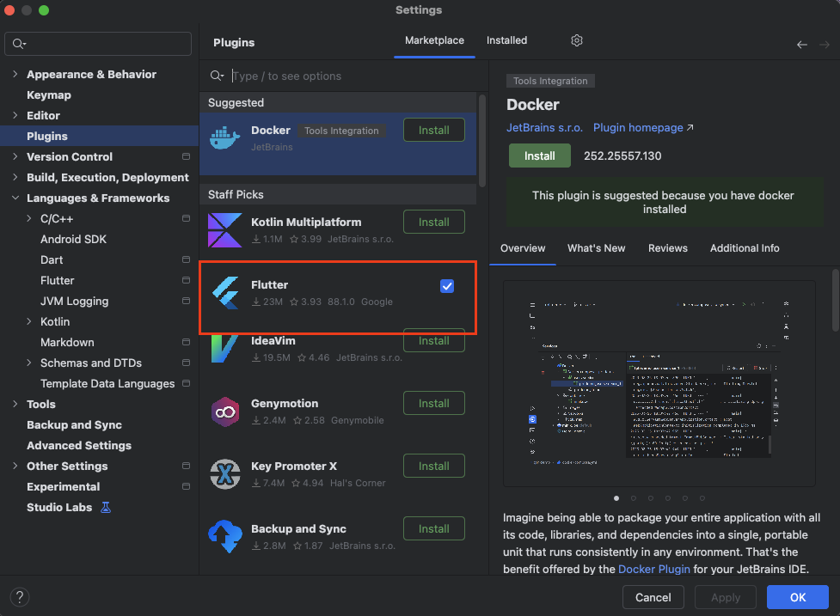Install the Kotlin Multiplatform plugin
This screenshot has width=840, height=616.
point(434,223)
